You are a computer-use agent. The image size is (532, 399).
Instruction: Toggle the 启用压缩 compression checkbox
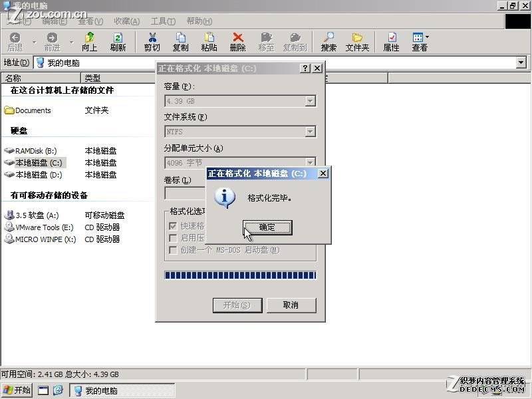pyautogui.click(x=173, y=238)
